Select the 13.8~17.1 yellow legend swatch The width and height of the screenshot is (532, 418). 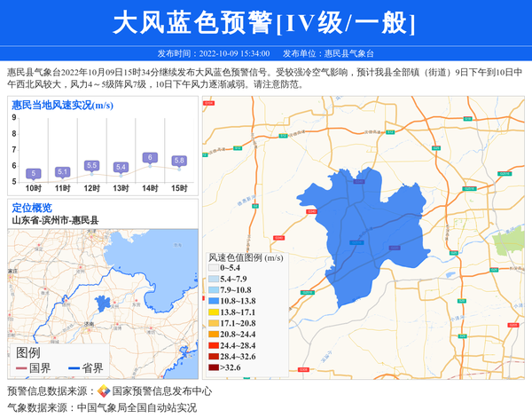pyautogui.click(x=214, y=312)
